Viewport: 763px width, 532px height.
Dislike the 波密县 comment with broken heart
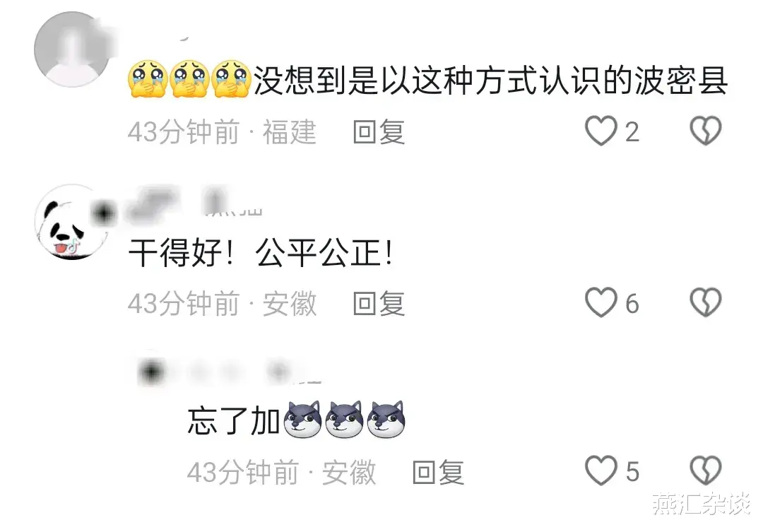(706, 131)
